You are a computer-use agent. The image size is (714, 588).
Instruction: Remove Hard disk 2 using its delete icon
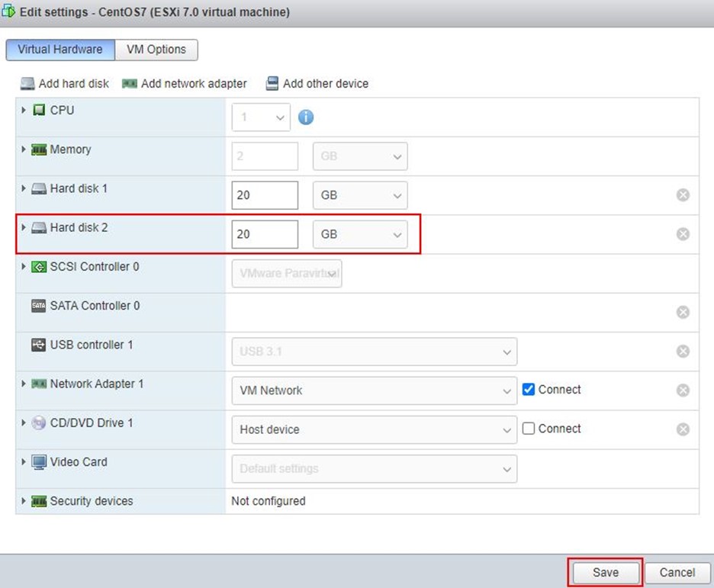coord(683,234)
